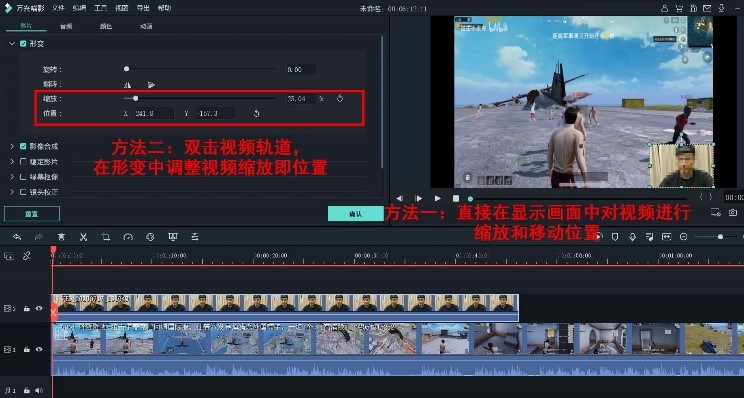Expand the stabilization section arrow
The height and width of the screenshot is (398, 744).
point(12,162)
